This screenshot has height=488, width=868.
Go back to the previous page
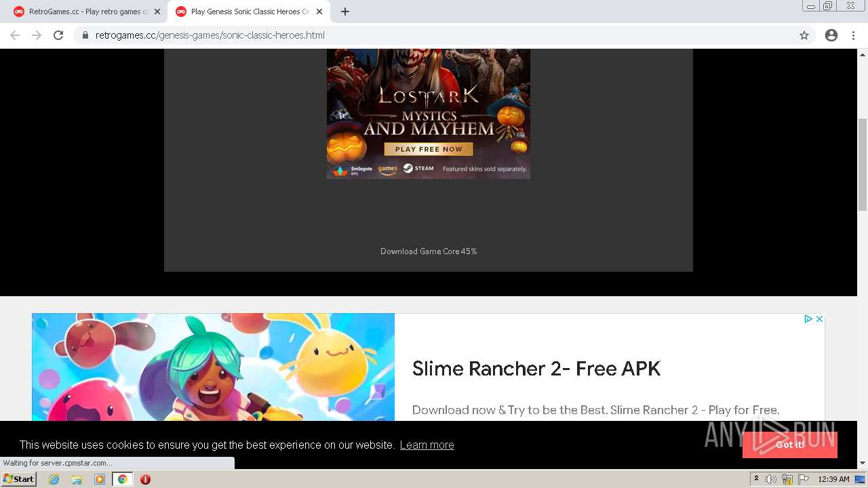[x=15, y=35]
